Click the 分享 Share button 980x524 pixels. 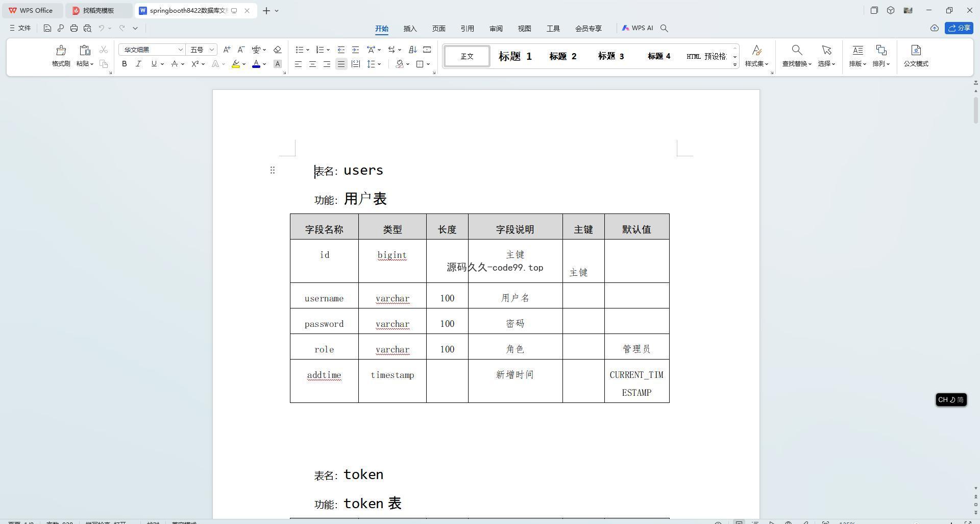click(x=959, y=28)
